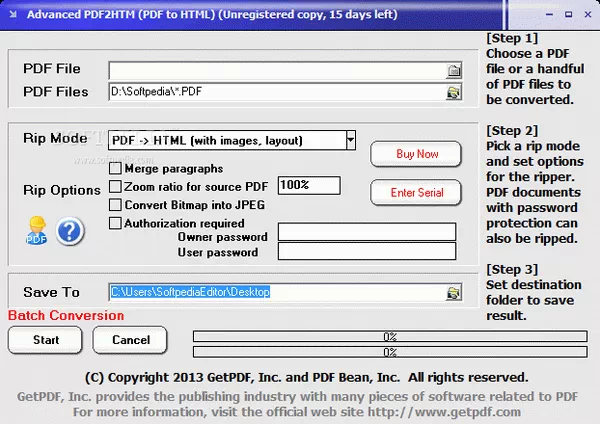Open help via blue question mark icon
The width and height of the screenshot is (600, 424).
click(x=70, y=231)
